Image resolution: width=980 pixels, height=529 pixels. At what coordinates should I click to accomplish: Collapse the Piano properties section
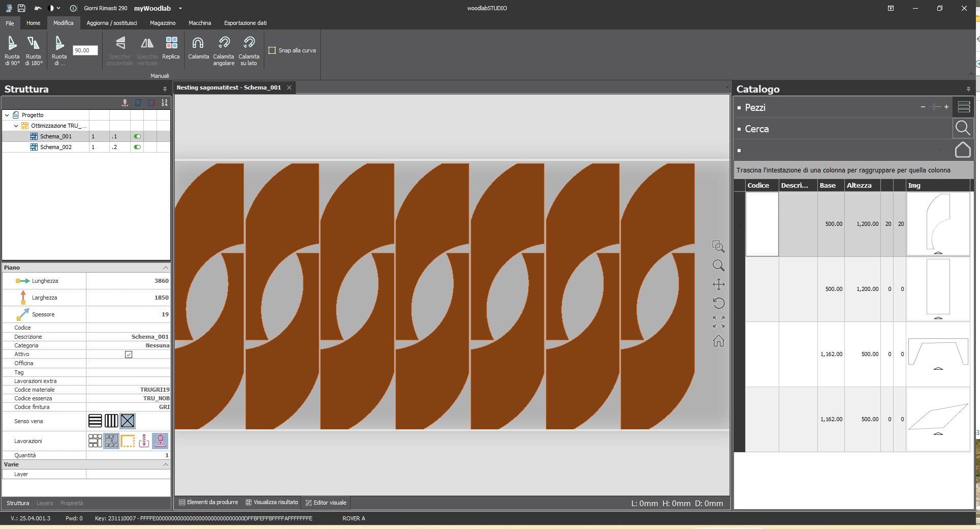pos(165,268)
